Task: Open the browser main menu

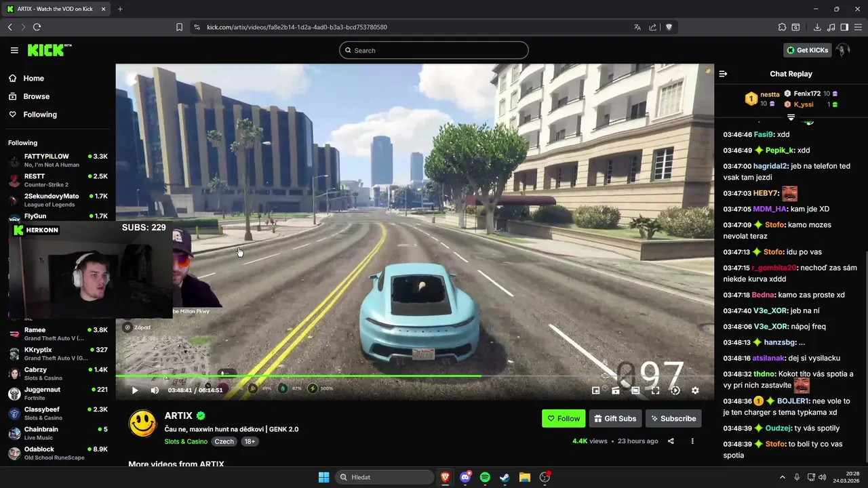Action: pyautogui.click(x=858, y=27)
